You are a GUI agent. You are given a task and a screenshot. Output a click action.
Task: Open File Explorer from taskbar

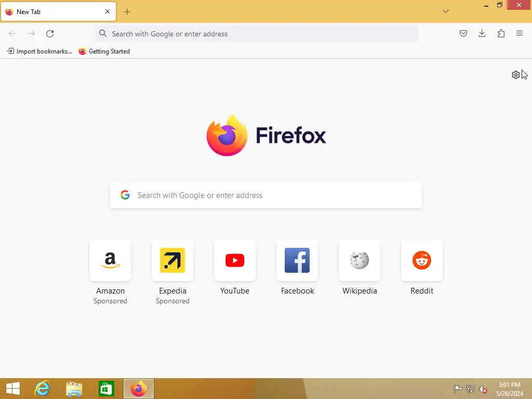pyautogui.click(x=74, y=389)
